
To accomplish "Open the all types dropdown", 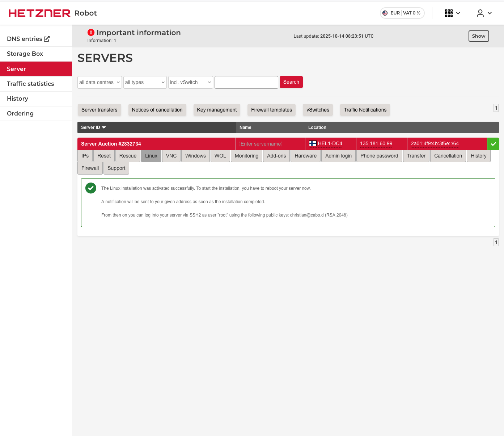I will click(x=145, y=82).
